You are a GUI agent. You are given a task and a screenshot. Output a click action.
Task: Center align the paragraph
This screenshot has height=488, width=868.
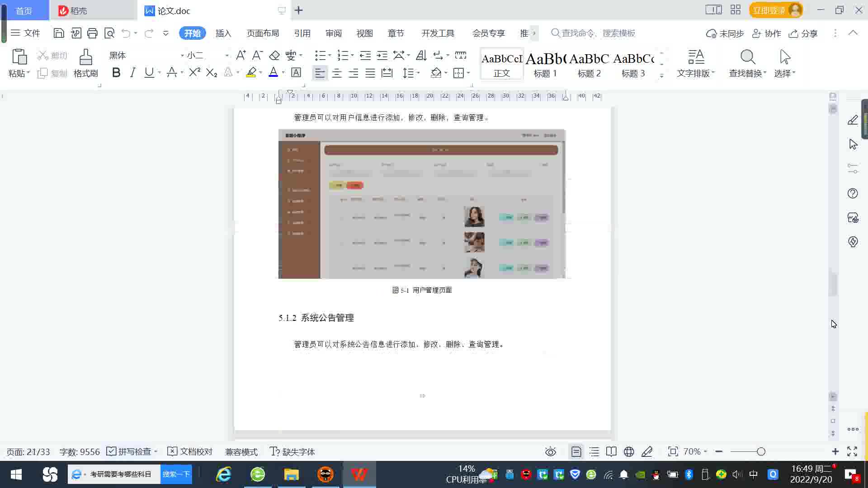click(x=337, y=73)
